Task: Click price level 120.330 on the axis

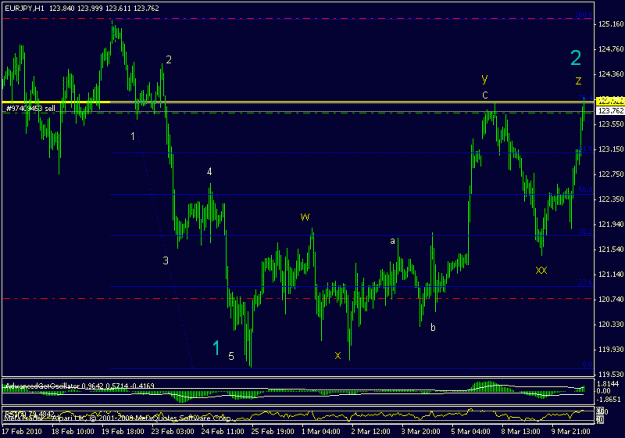Action: tap(611, 325)
